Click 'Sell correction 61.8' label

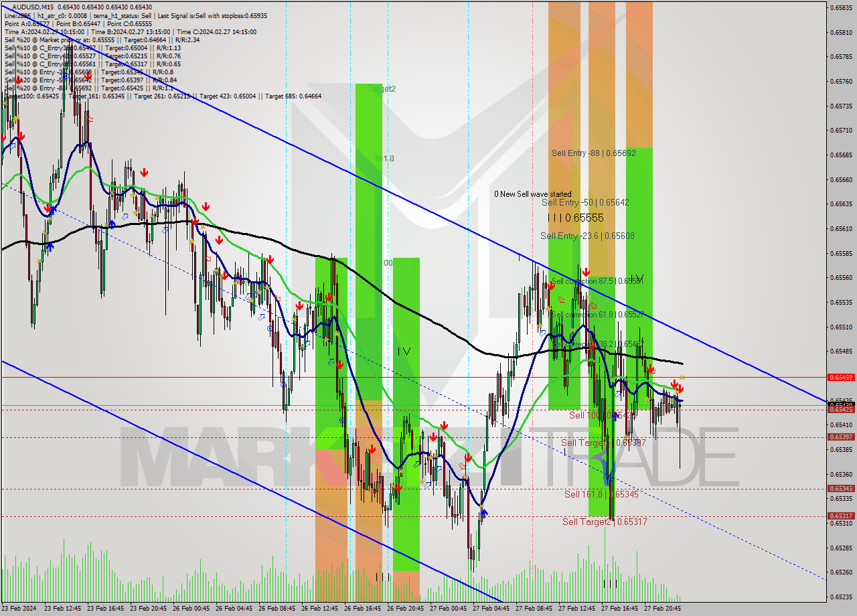pyautogui.click(x=597, y=314)
